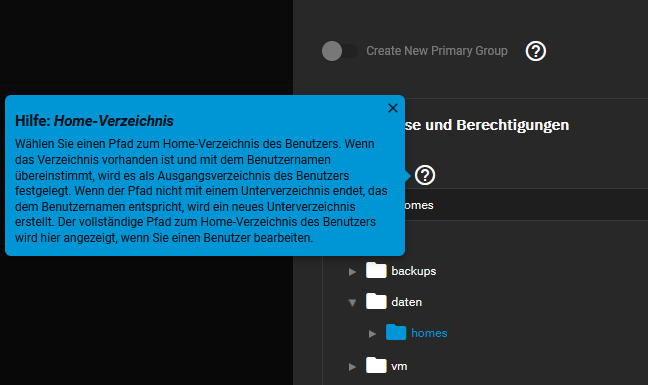Expand the vm folder arrow
The width and height of the screenshot is (648, 385).
click(352, 367)
